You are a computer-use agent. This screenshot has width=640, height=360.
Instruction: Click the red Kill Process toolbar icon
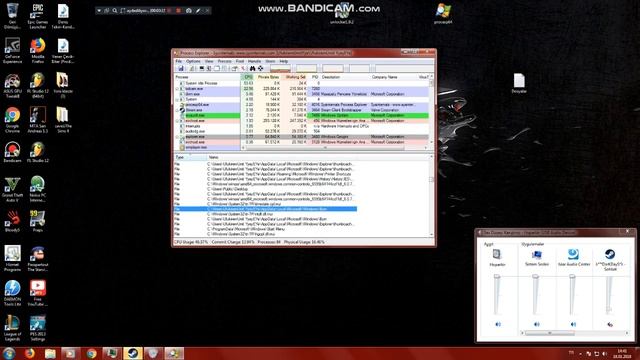[243, 69]
